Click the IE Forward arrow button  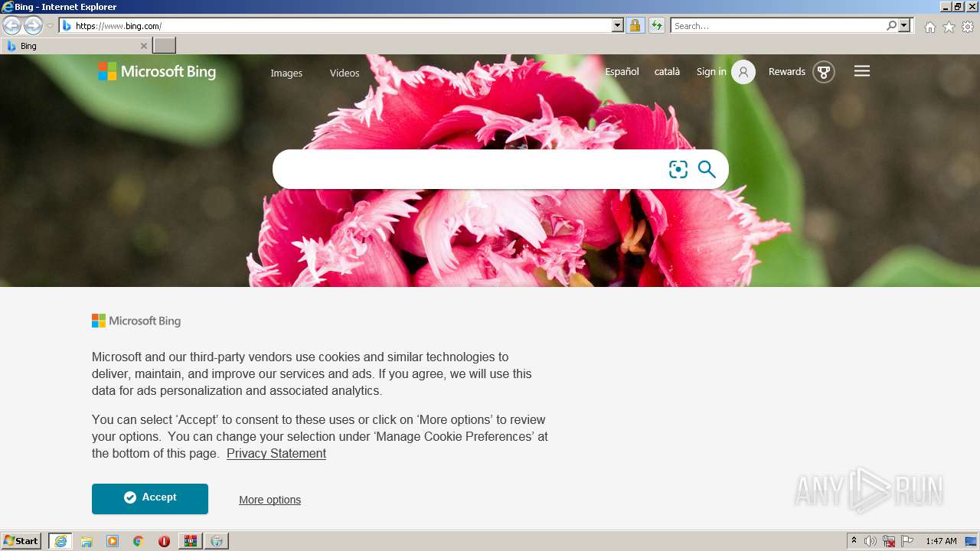click(33, 25)
